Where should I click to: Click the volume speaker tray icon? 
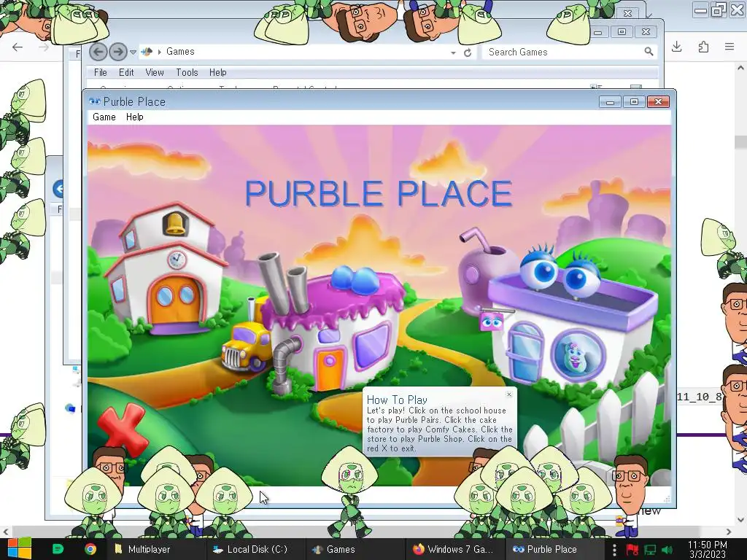tap(667, 550)
